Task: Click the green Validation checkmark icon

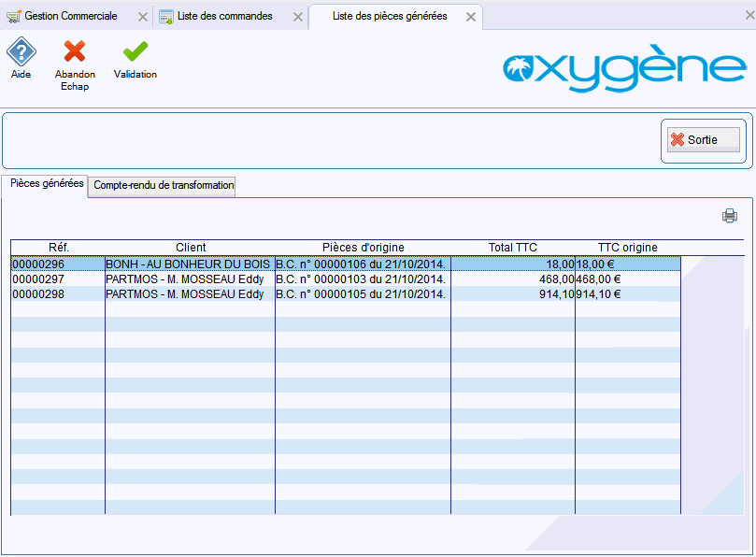Action: 136,52
